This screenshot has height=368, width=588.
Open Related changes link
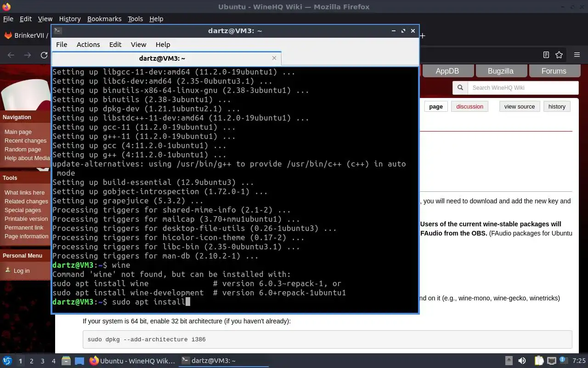point(26,201)
